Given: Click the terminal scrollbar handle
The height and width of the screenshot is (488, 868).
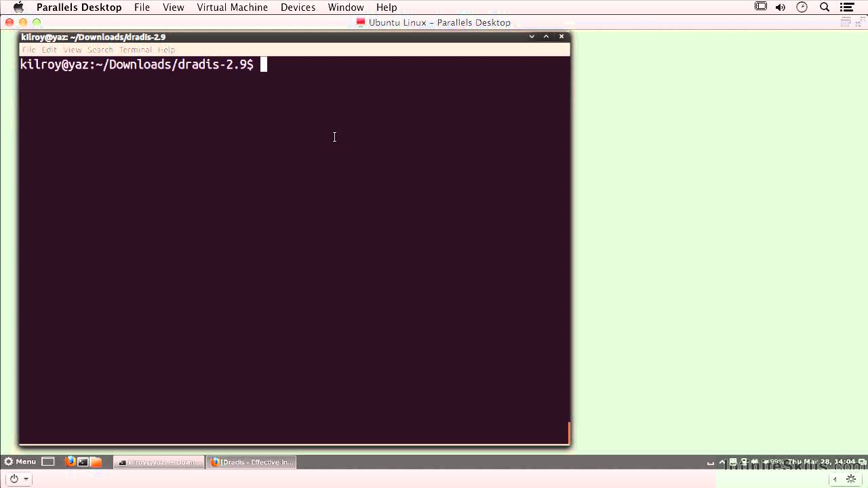Looking at the screenshot, I should click(569, 432).
